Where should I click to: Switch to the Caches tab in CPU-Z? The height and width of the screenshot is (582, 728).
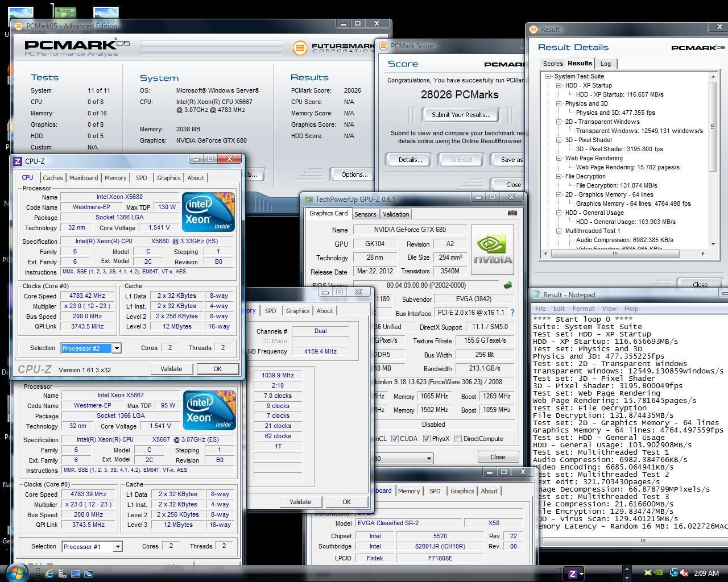tap(53, 178)
